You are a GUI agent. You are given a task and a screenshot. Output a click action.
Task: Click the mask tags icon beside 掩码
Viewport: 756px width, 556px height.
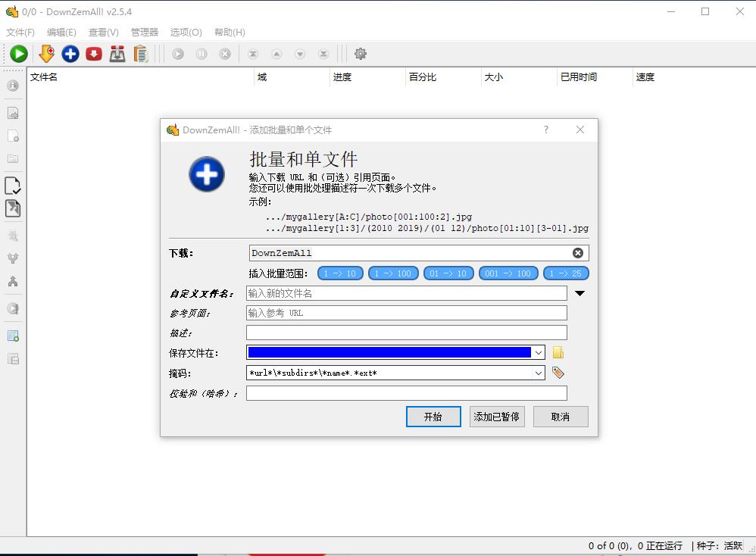(558, 373)
